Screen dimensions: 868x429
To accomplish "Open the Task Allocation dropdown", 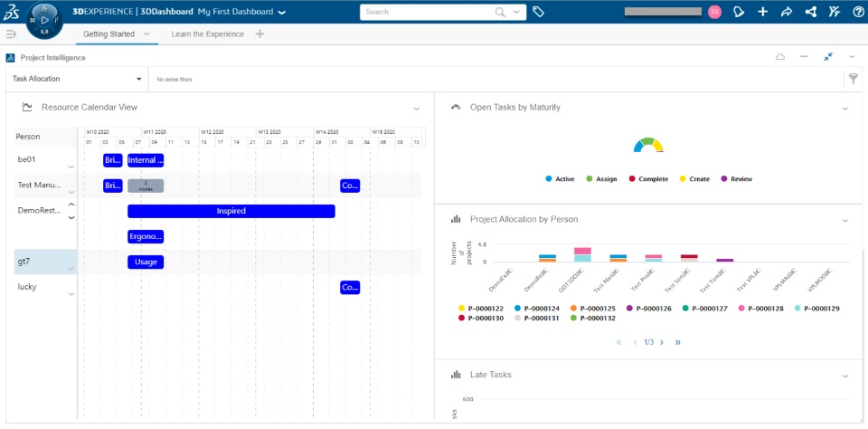I will pos(77,79).
